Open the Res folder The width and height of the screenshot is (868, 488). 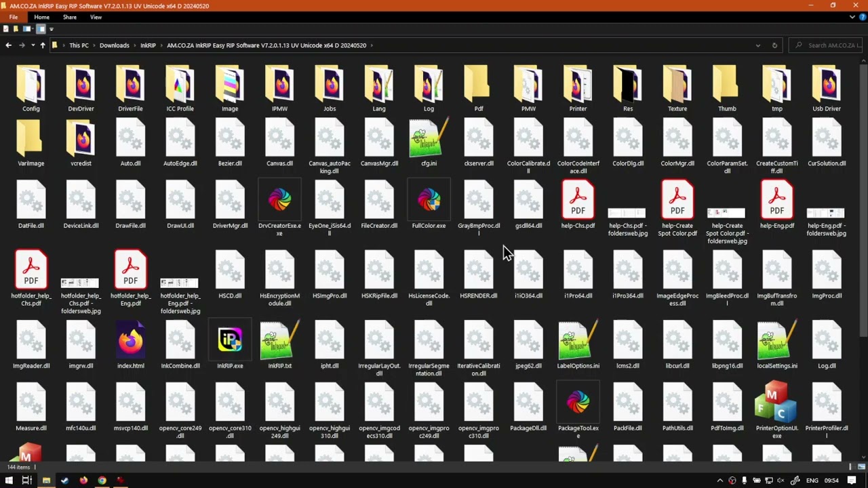[627, 89]
